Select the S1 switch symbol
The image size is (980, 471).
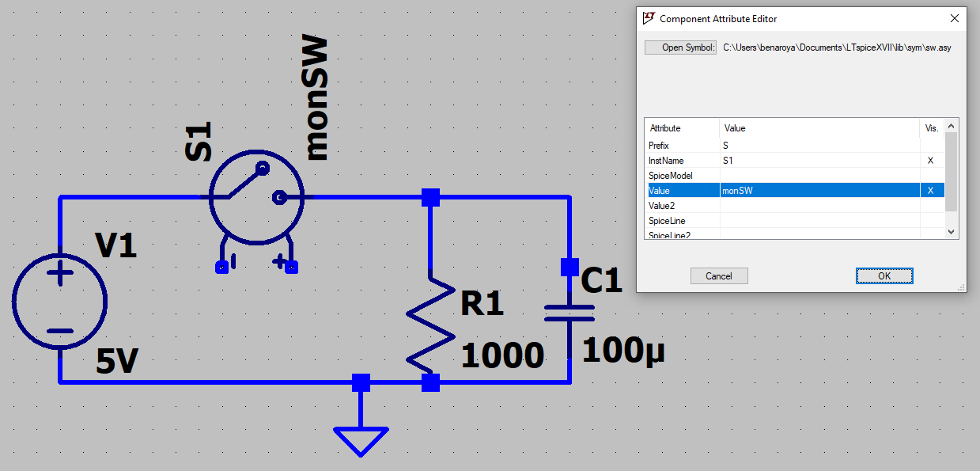tap(255, 196)
